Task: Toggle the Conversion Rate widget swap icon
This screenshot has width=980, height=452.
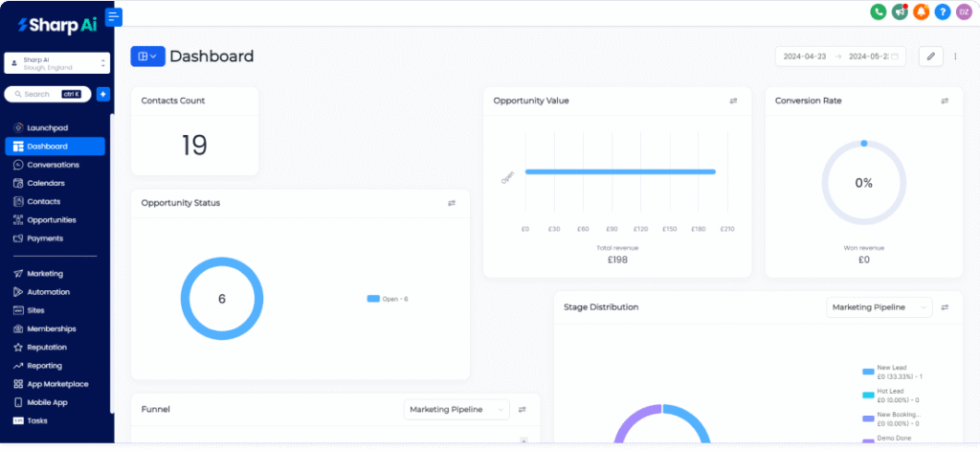Action: click(945, 101)
